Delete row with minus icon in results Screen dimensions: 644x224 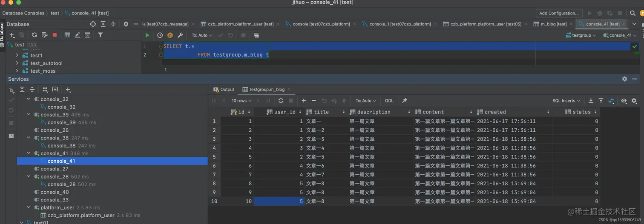[314, 101]
